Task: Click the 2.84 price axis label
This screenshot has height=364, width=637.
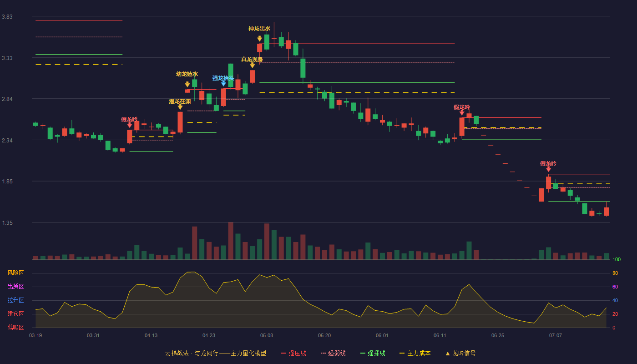Action: [7, 99]
